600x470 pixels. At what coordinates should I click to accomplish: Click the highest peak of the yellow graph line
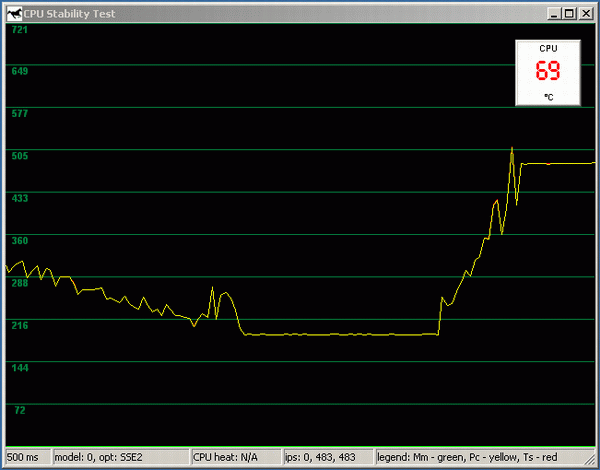pyautogui.click(x=512, y=148)
